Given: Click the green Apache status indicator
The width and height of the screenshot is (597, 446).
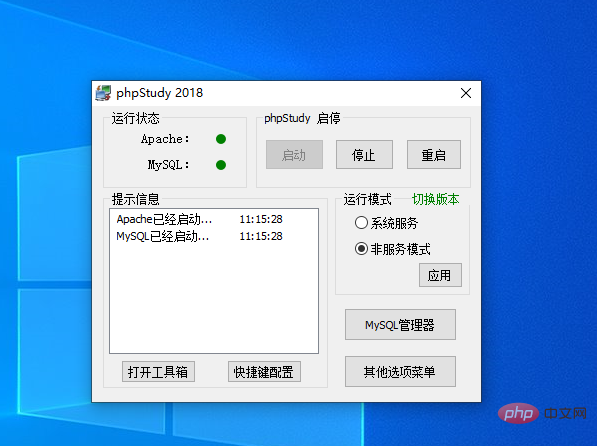Looking at the screenshot, I should [x=221, y=139].
